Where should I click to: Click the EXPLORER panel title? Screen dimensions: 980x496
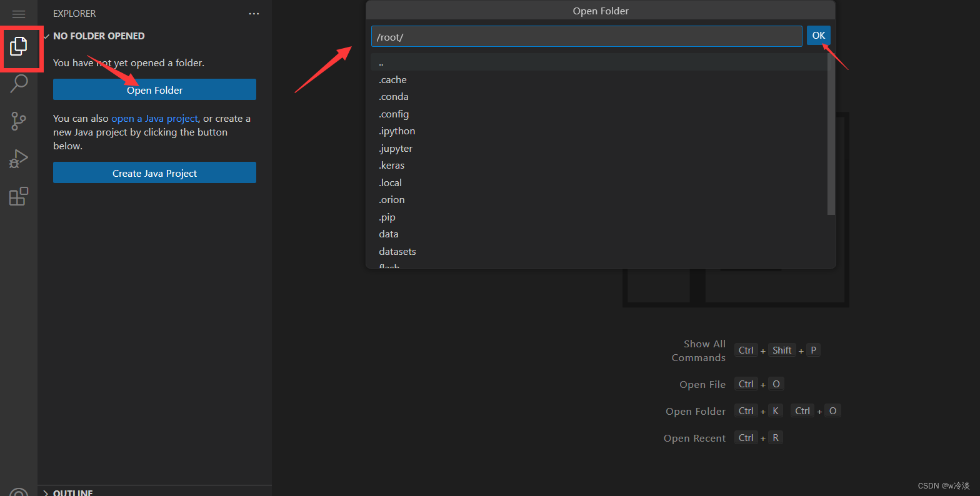tap(74, 14)
